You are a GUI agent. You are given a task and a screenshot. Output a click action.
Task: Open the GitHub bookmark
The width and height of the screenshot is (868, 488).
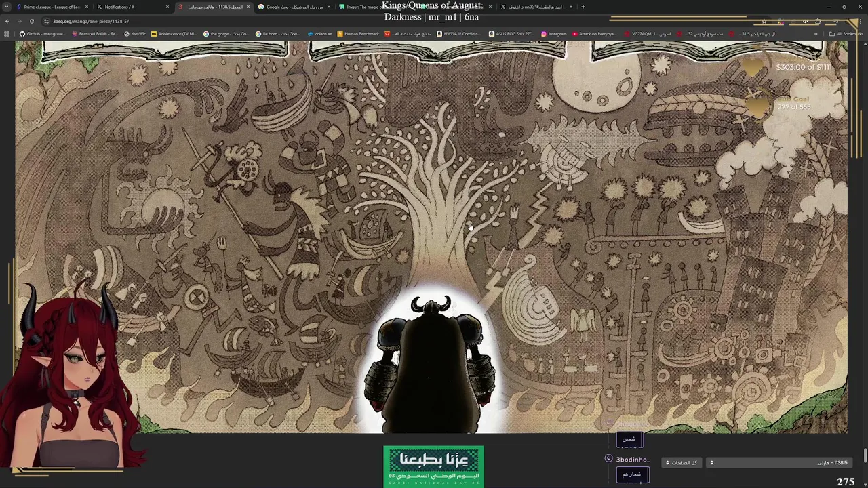tap(43, 34)
